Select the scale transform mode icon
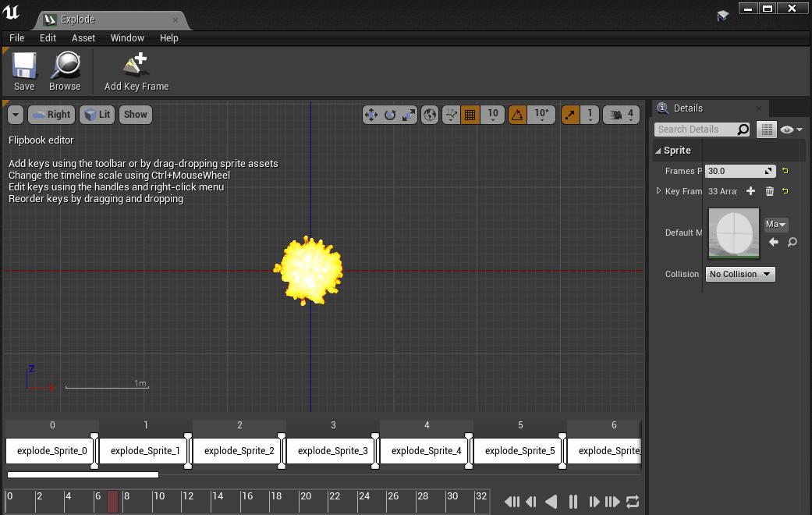This screenshot has height=515, width=812. 406,115
